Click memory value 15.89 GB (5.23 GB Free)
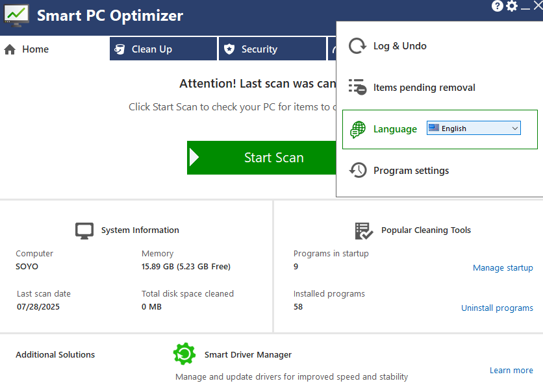The height and width of the screenshot is (392, 543). 186,266
